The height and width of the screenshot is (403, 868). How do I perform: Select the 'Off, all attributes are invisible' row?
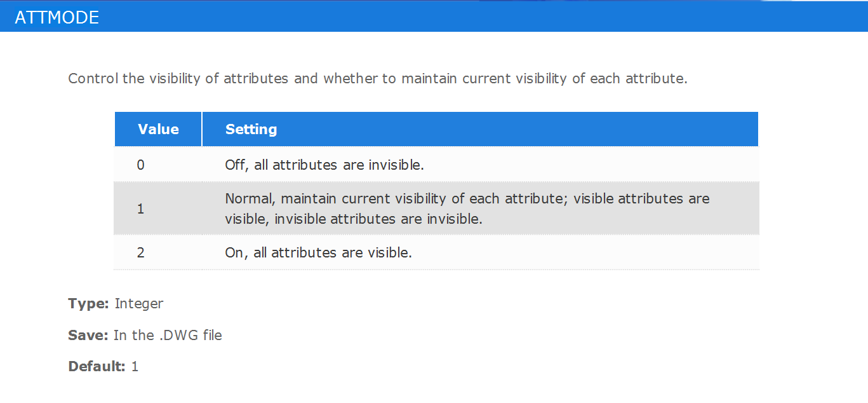pos(436,165)
